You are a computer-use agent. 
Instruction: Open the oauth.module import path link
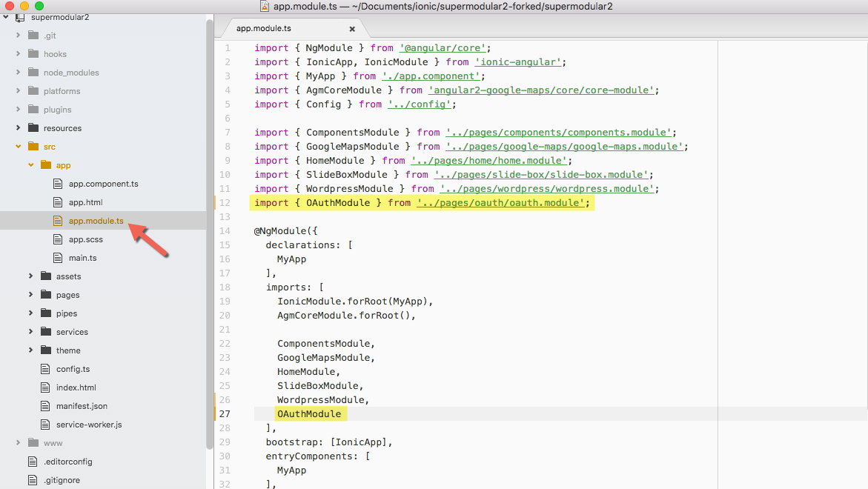click(500, 203)
